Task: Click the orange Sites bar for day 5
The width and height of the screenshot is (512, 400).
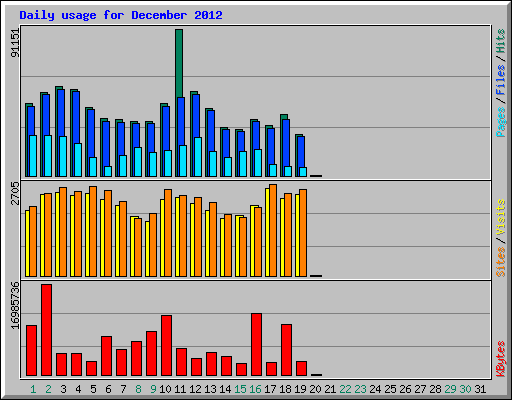Action: pos(93,232)
